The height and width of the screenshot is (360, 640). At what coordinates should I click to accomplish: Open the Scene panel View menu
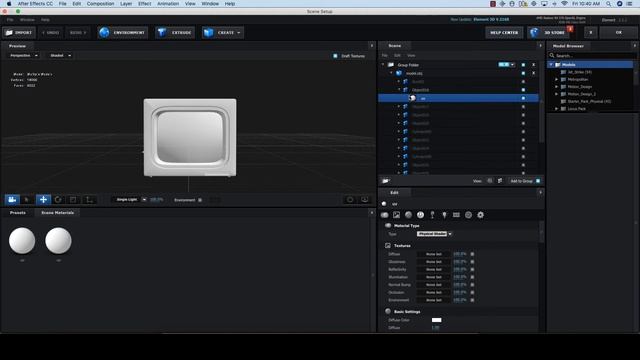coord(411,56)
